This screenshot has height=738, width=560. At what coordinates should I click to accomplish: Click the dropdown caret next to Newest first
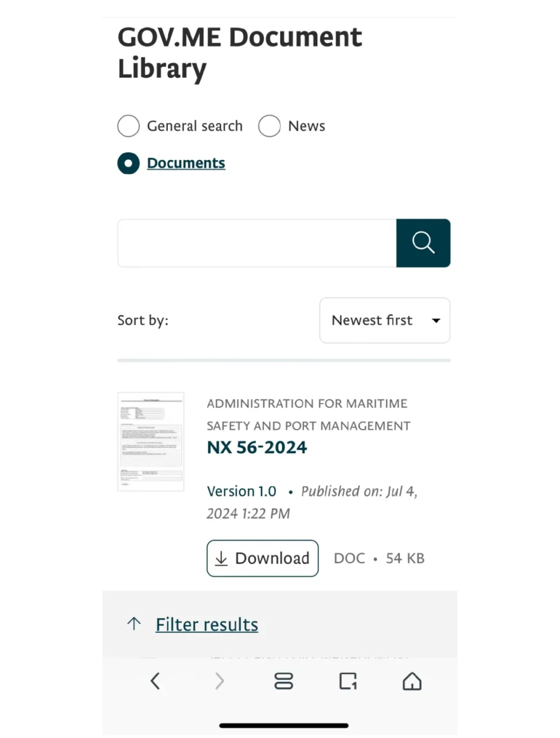pyautogui.click(x=436, y=321)
